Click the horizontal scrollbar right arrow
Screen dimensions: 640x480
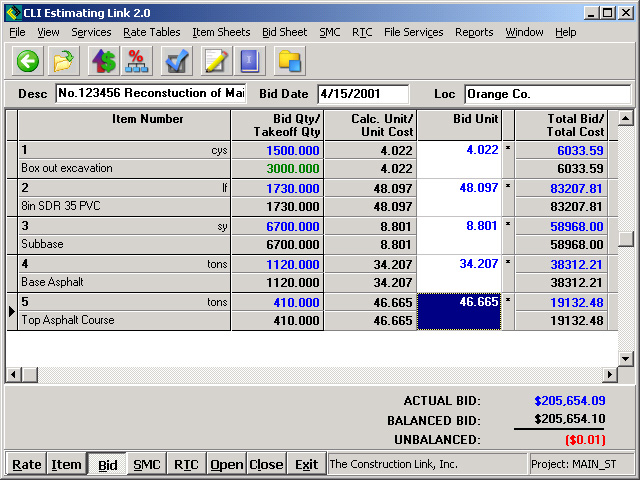(x=610, y=374)
